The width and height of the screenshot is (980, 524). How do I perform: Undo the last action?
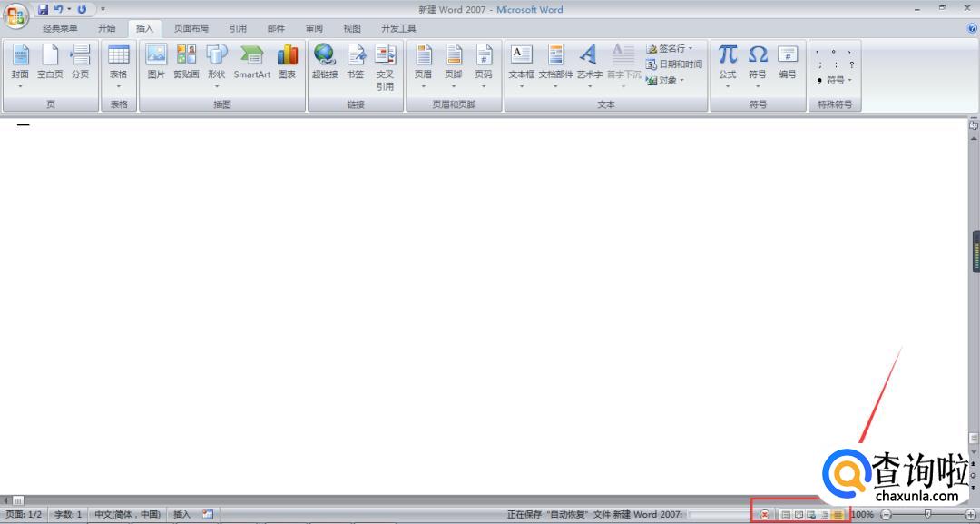point(59,9)
